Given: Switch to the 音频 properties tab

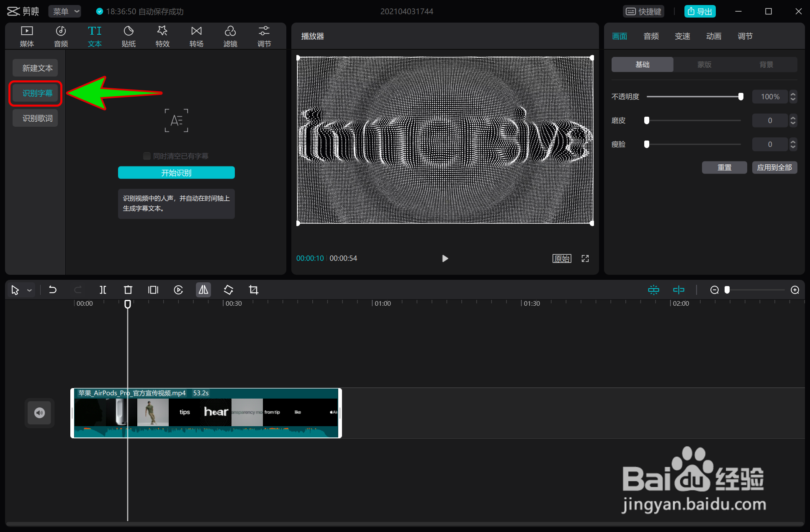Looking at the screenshot, I should [x=651, y=36].
